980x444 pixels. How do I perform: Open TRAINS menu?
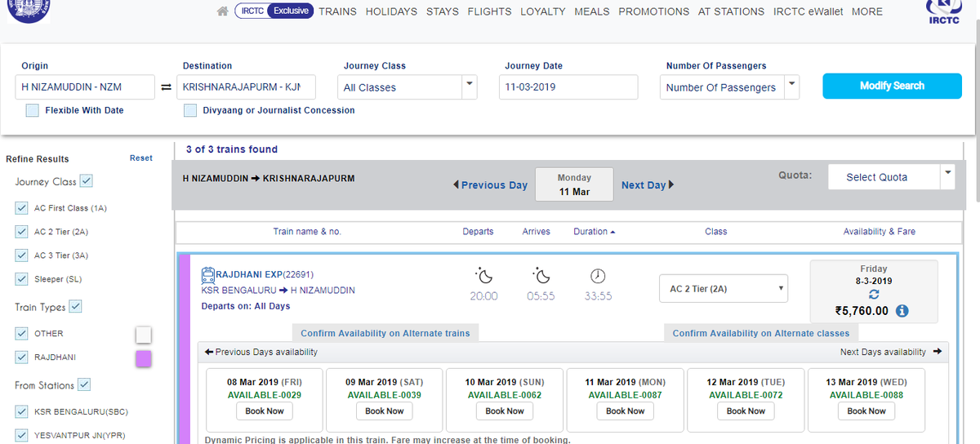[x=337, y=11]
